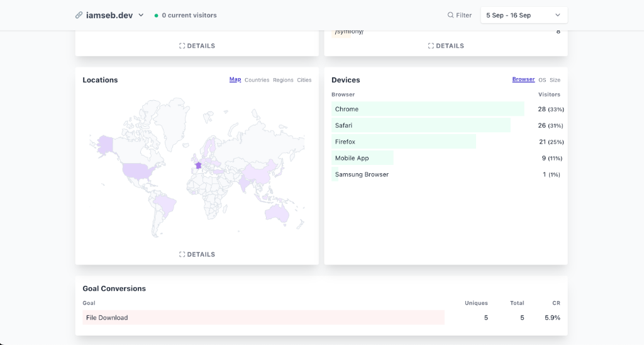Image resolution: width=644 pixels, height=345 pixels.
Task: Open DETAILS under the Locations map
Action: pos(197,254)
